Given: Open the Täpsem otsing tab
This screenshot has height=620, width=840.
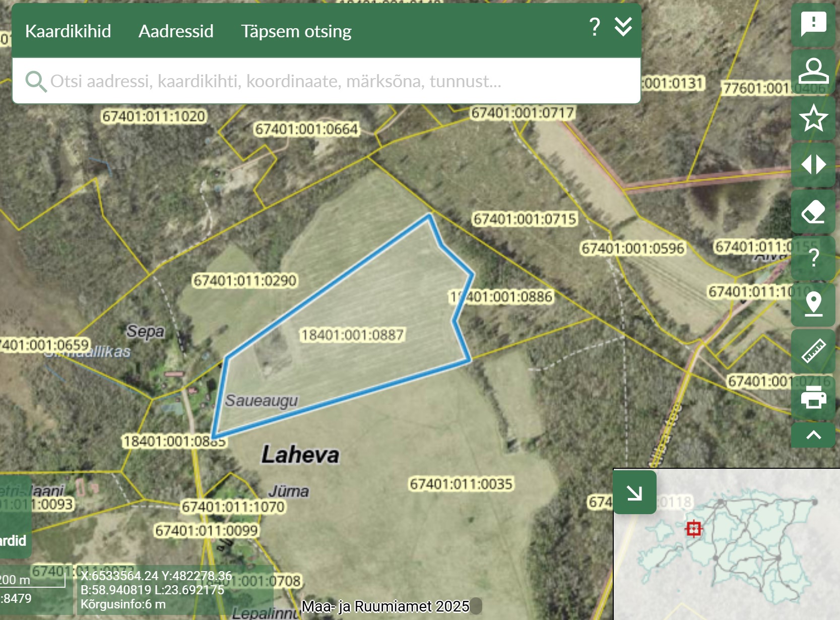Looking at the screenshot, I should pos(296,31).
